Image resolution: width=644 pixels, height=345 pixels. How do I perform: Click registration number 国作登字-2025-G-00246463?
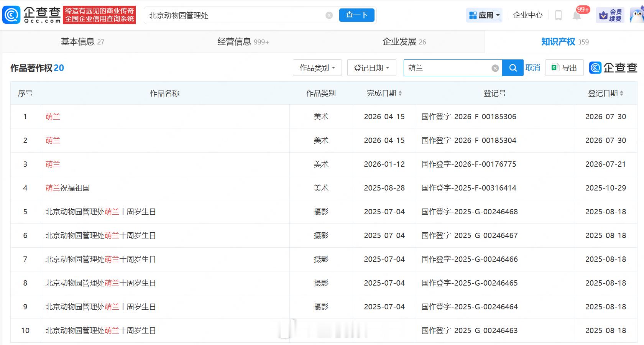(x=469, y=330)
